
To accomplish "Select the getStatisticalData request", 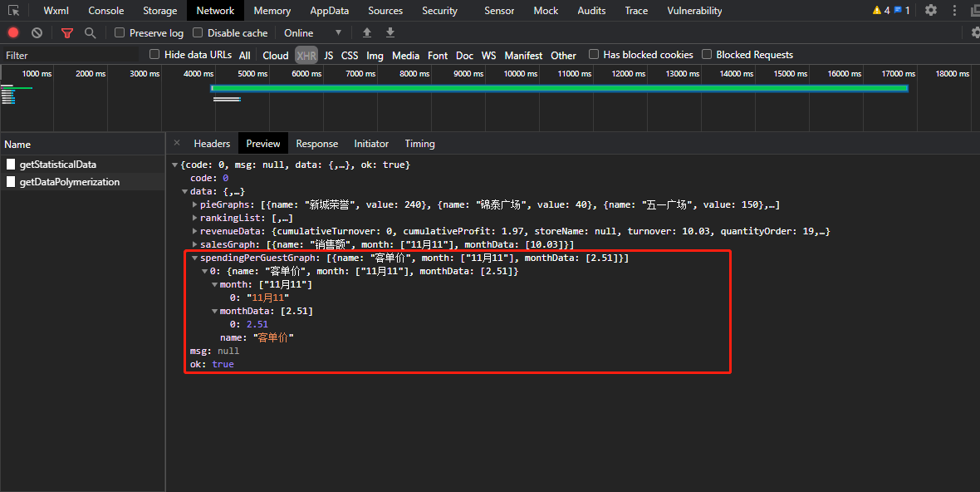I will tap(82, 165).
